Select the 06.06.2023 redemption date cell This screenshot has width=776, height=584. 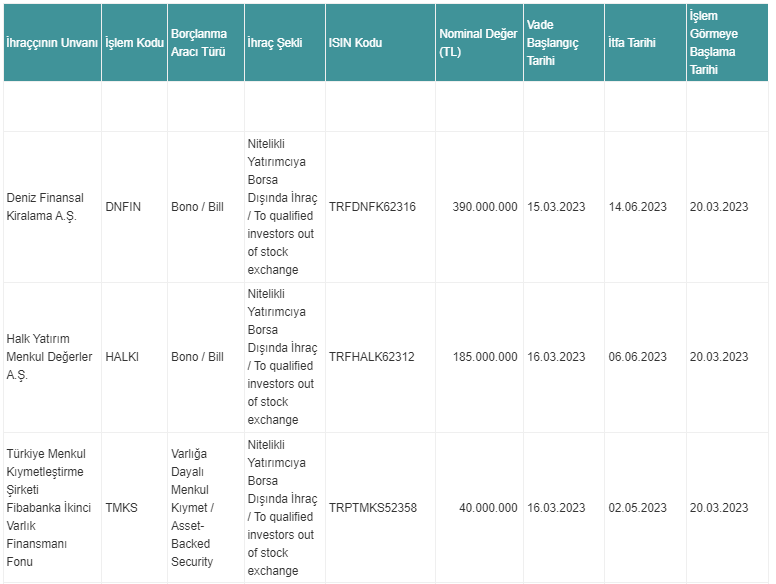pyautogui.click(x=637, y=357)
